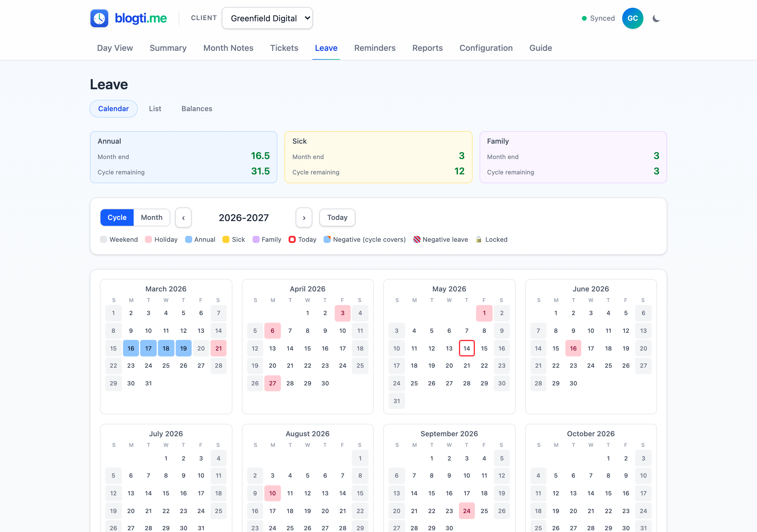Screen dimensions: 757x532
Task: Click the 2026-2027 cycle label
Action: point(244,218)
